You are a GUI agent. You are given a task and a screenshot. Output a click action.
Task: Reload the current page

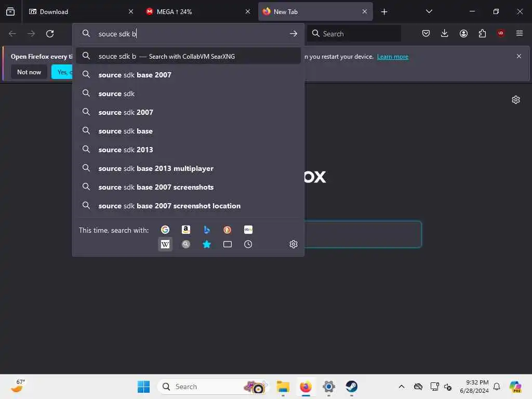tap(50, 34)
